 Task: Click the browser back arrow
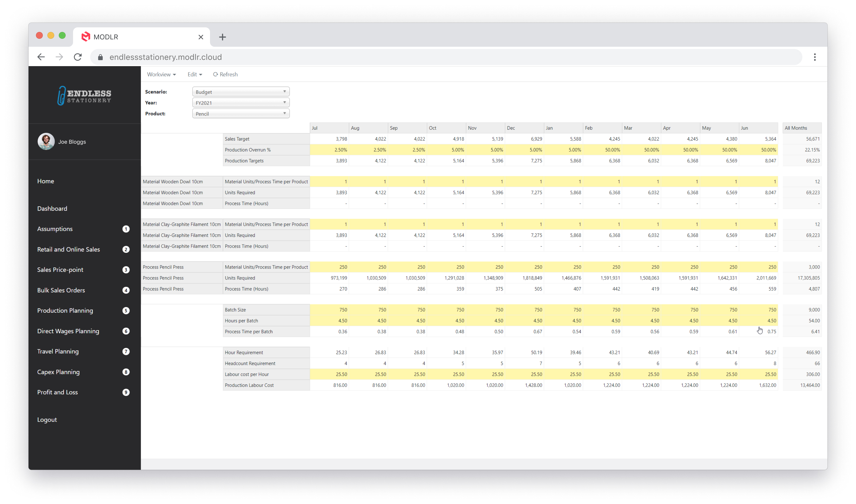click(41, 57)
